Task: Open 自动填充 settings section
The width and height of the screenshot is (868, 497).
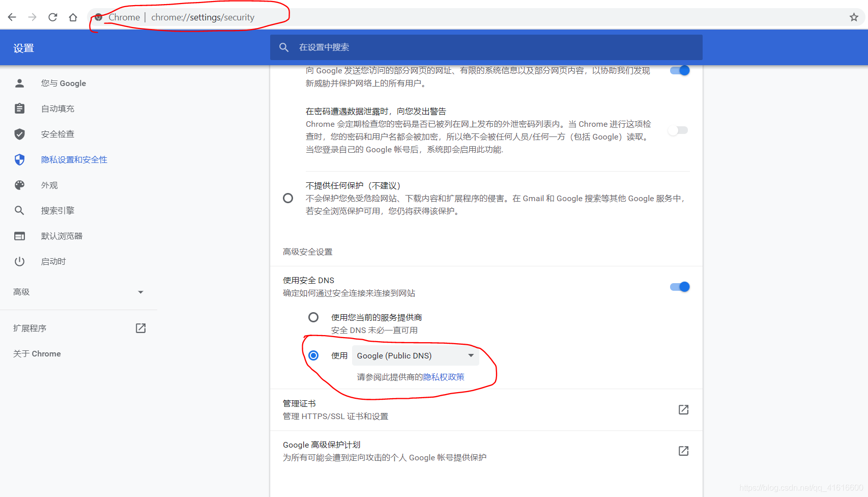Action: point(57,108)
